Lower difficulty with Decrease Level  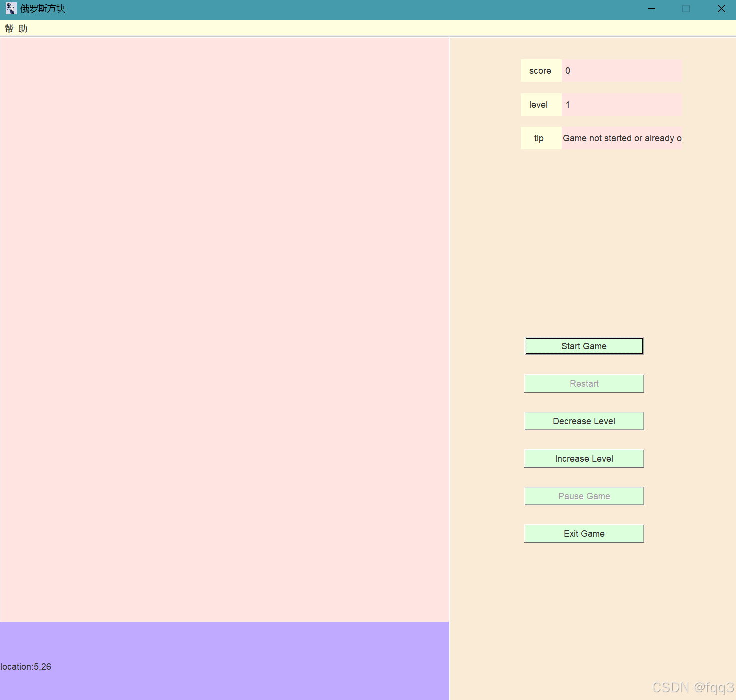pyautogui.click(x=584, y=421)
